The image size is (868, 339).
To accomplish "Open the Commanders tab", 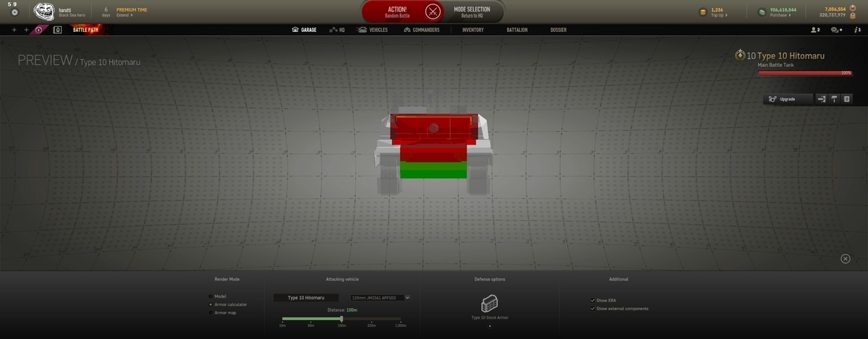I will pos(422,30).
